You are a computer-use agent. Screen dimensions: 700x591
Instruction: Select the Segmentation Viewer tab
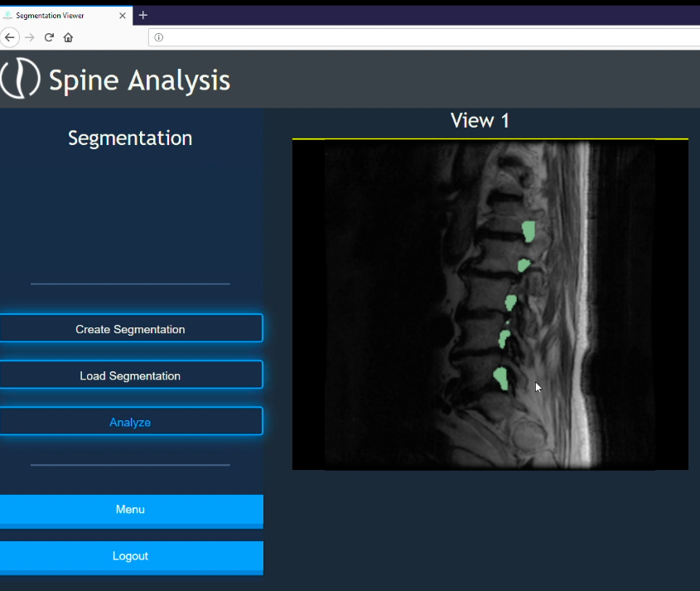tap(65, 16)
